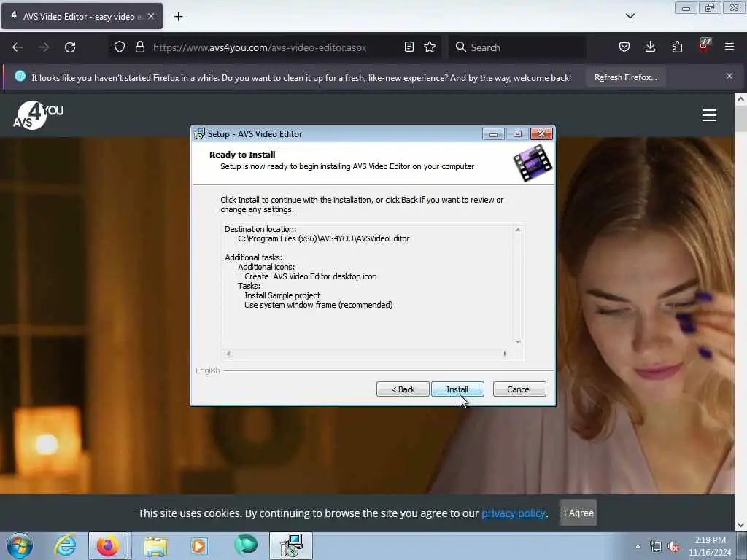Screen dimensions: 747x560
Task: Open the Windows Start menu
Action: (x=20, y=545)
